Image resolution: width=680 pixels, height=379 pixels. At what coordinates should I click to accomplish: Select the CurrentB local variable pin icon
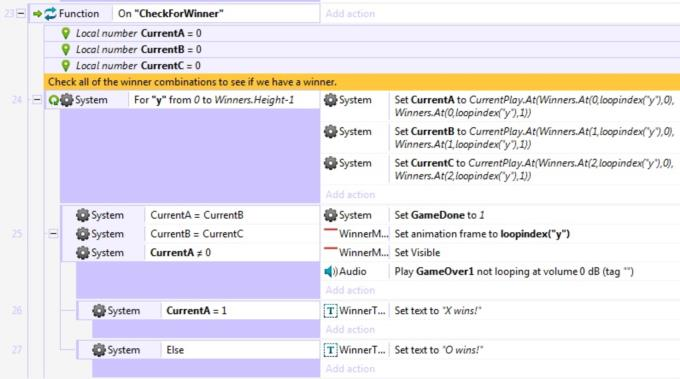66,49
